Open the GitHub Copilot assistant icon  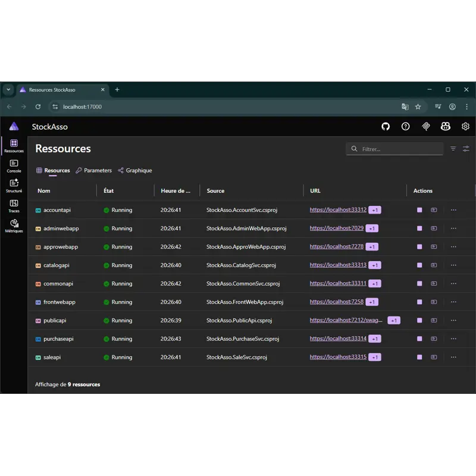pos(445,126)
